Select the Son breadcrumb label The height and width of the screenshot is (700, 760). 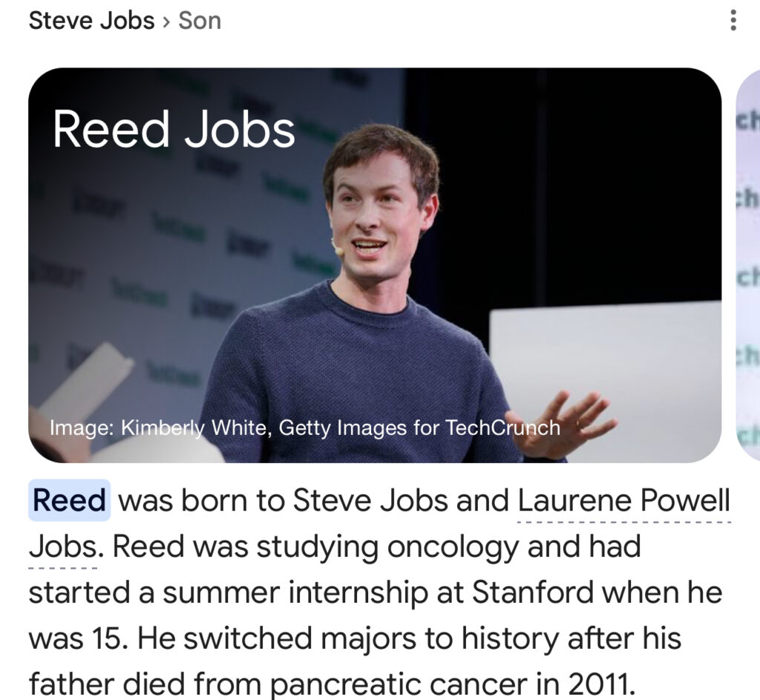tap(200, 20)
